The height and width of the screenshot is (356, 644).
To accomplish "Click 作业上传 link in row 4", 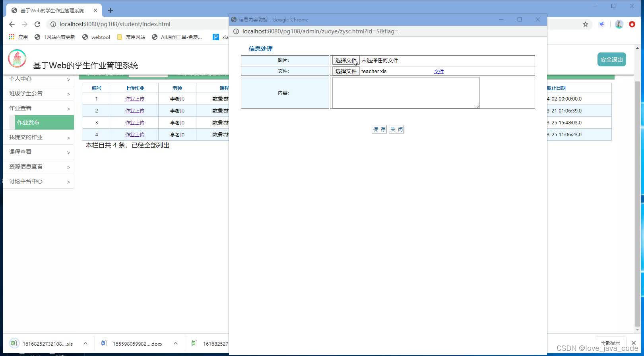I will click(135, 135).
